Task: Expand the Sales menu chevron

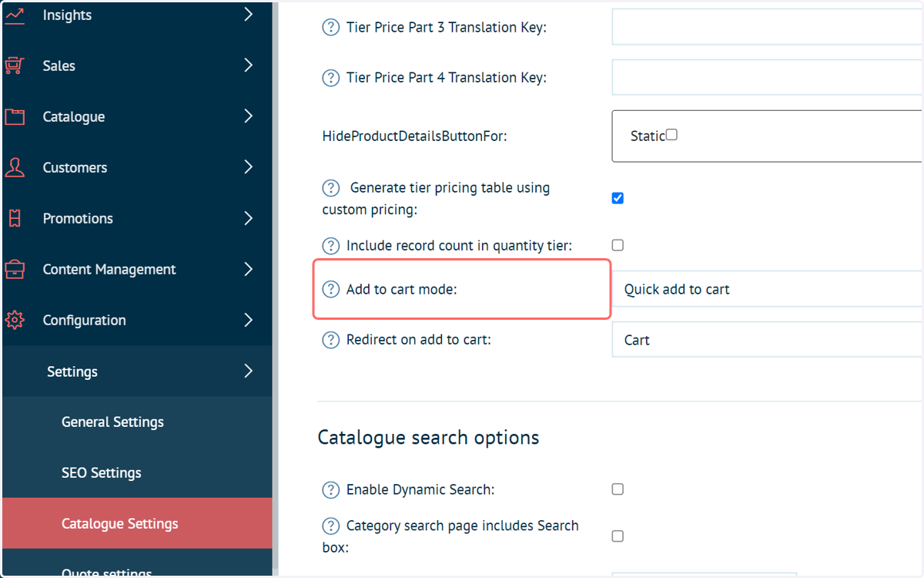Action: click(248, 66)
